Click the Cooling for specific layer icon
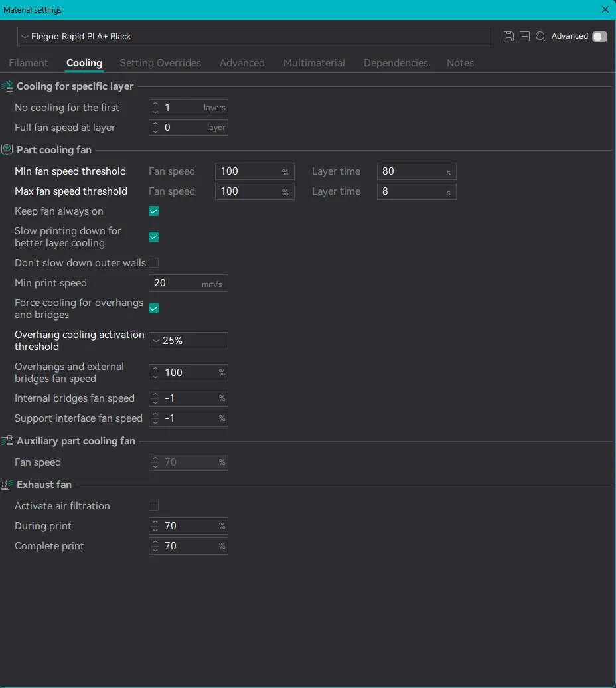The height and width of the screenshot is (688, 616). (7, 86)
